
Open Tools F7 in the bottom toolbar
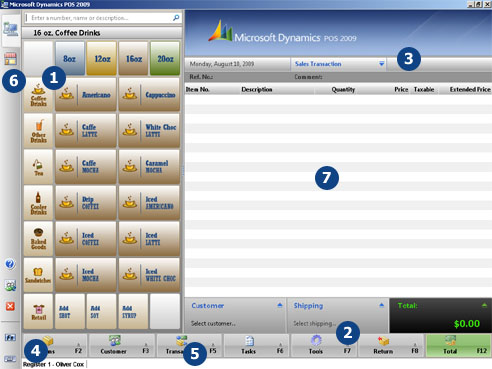tap(324, 346)
